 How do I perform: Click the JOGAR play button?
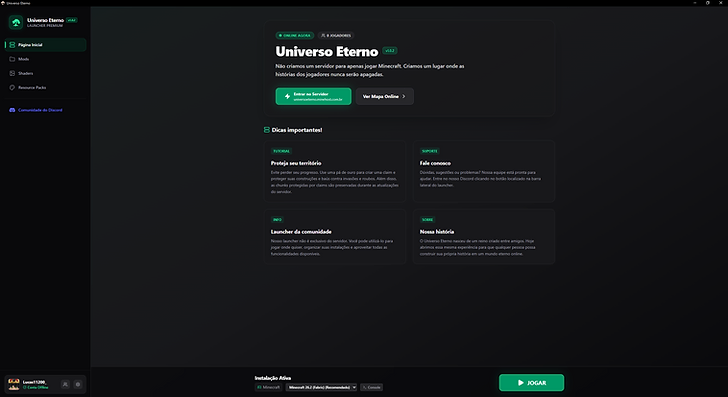532,383
